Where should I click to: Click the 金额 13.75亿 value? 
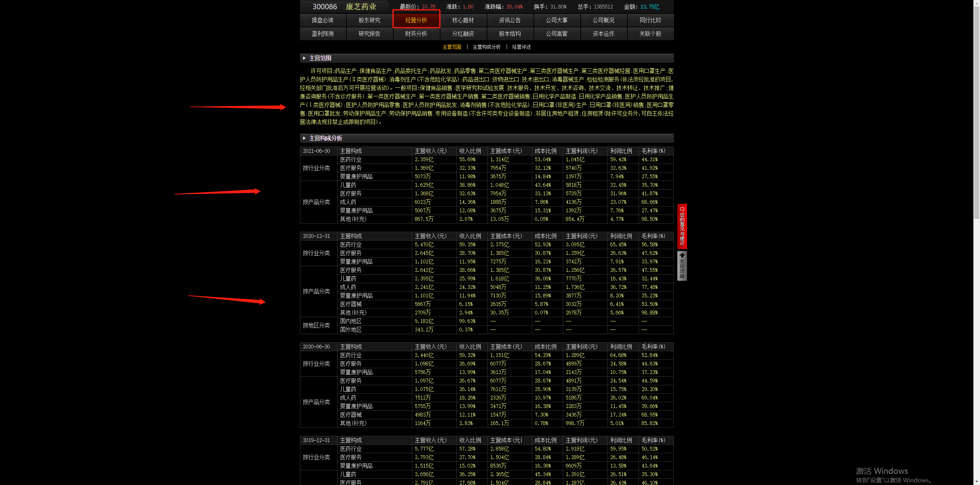649,7
